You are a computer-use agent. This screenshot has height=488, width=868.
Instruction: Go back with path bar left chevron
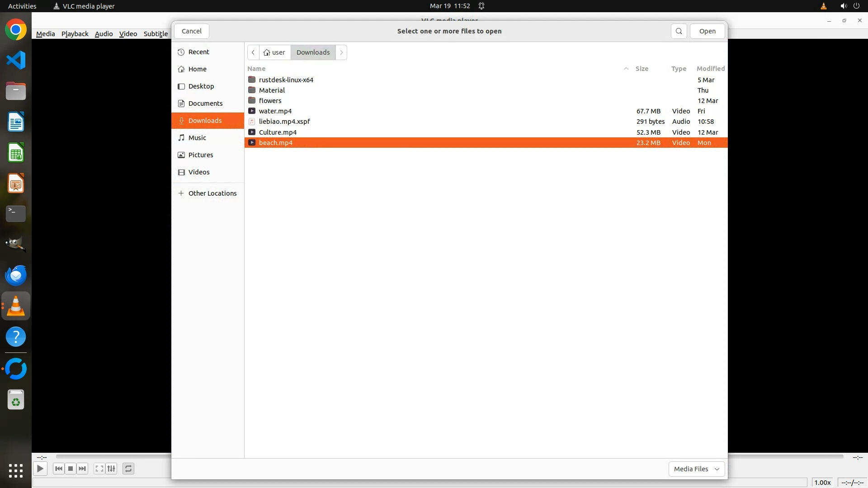[x=253, y=52]
